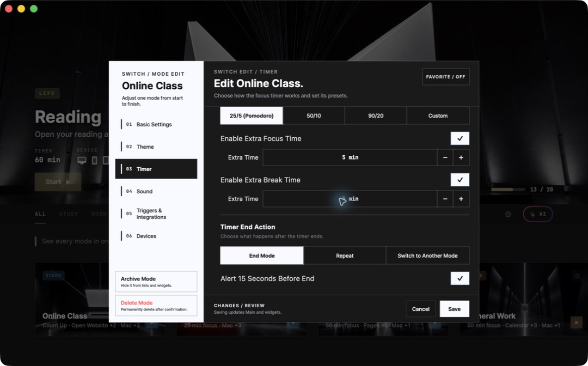
Task: Click the desktop monitor device icon
Action: click(x=82, y=161)
